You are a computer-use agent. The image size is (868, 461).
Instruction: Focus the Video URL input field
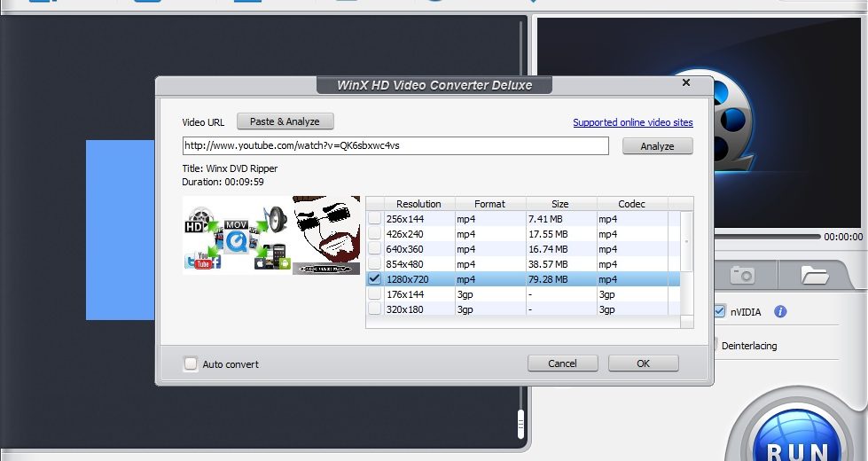coord(395,146)
